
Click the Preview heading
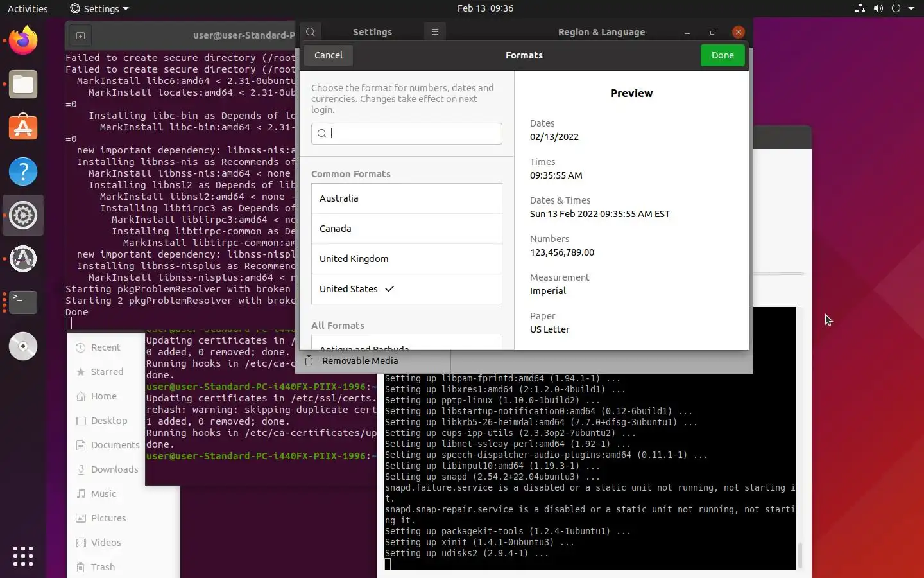pyautogui.click(x=631, y=93)
